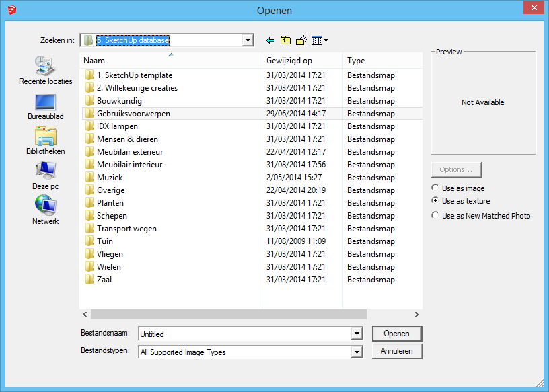Click the Openen button

397,334
